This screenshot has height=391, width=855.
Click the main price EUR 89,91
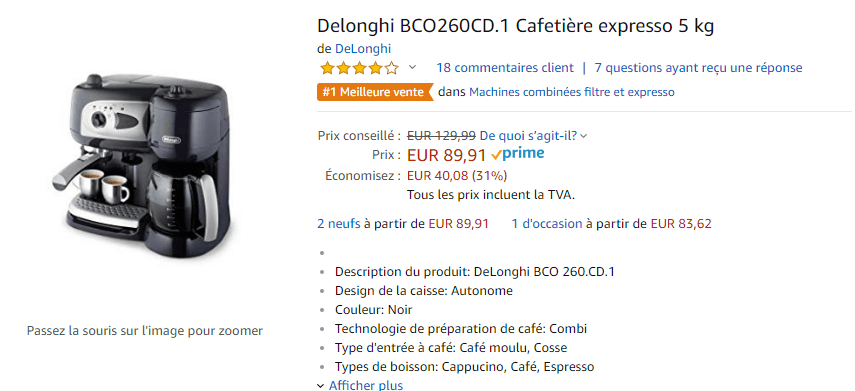[x=447, y=155]
